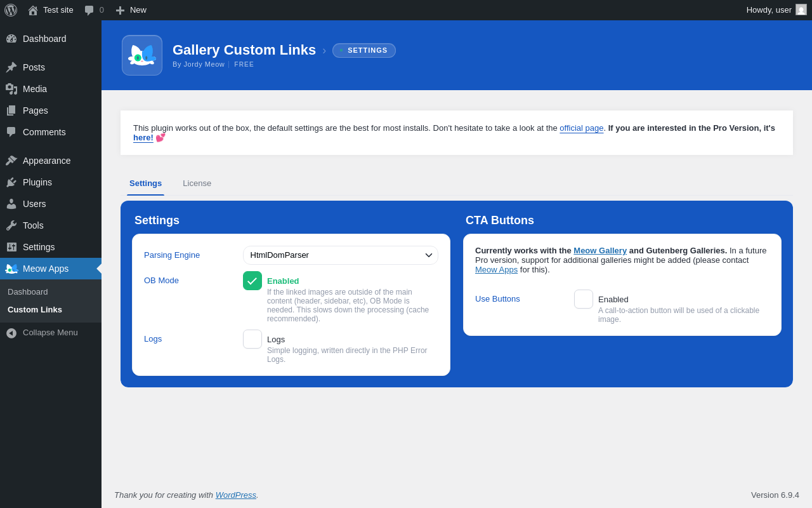The image size is (812, 508).
Task: Open Posts in the sidebar menu
Action: pos(51,67)
